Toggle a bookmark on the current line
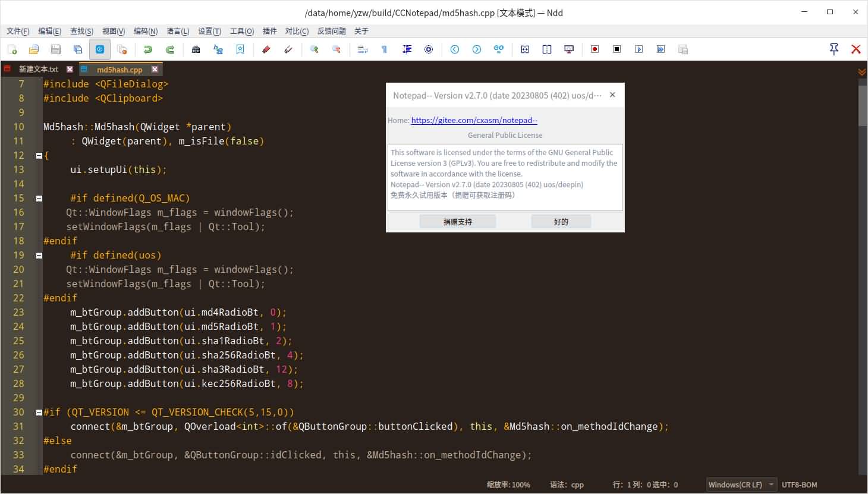Viewport: 868px width, 494px height. click(240, 49)
